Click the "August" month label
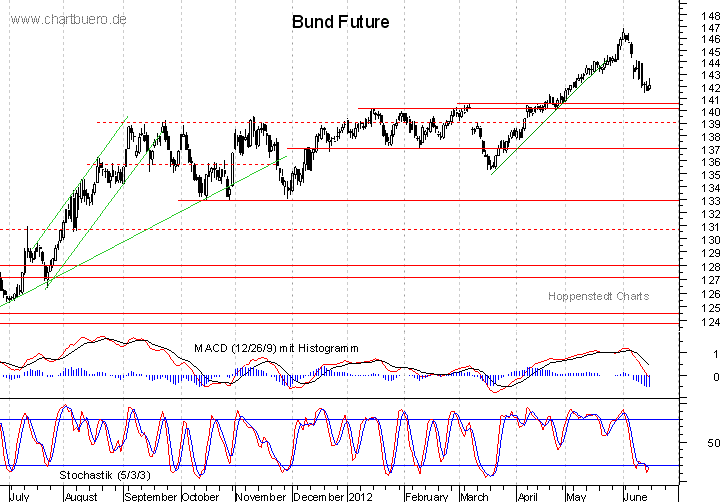This screenshot has height=502, width=723. click(x=81, y=496)
